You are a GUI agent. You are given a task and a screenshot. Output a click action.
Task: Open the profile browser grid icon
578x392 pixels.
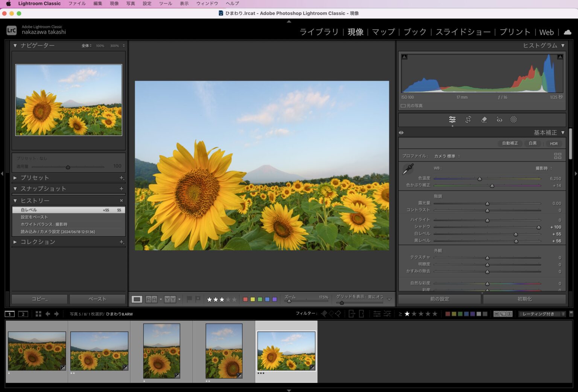(x=557, y=156)
